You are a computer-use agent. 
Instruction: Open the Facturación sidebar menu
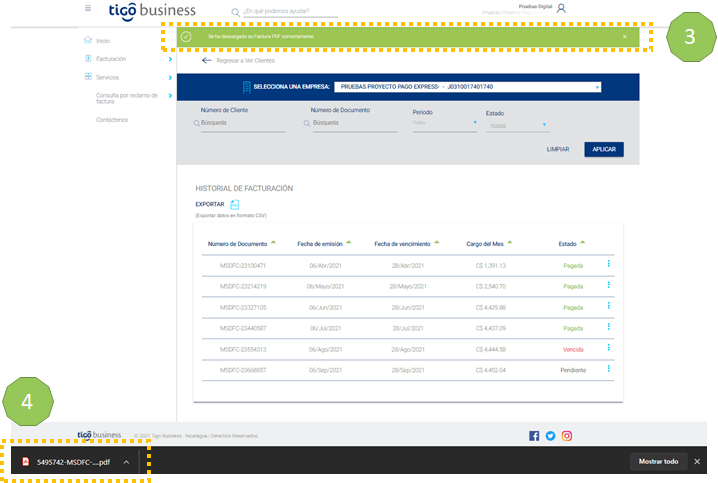(111, 59)
